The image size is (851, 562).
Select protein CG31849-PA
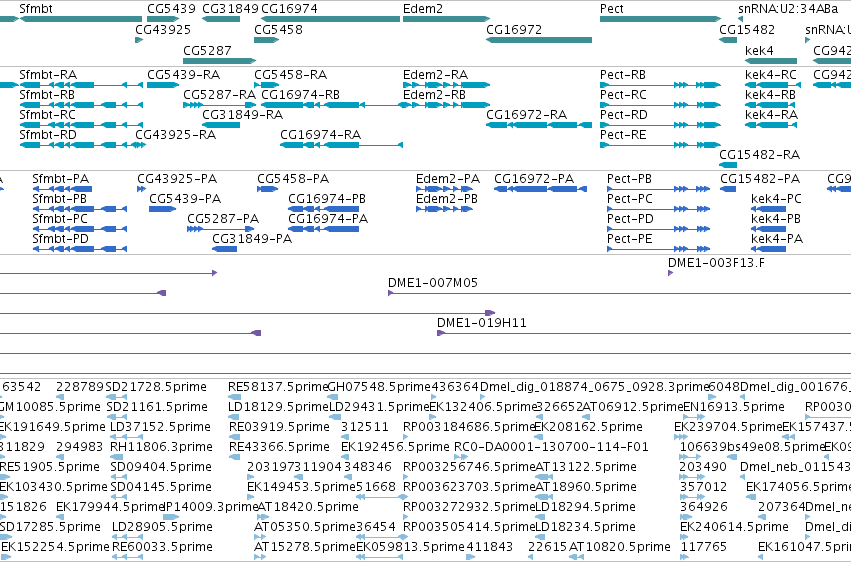pos(225,249)
